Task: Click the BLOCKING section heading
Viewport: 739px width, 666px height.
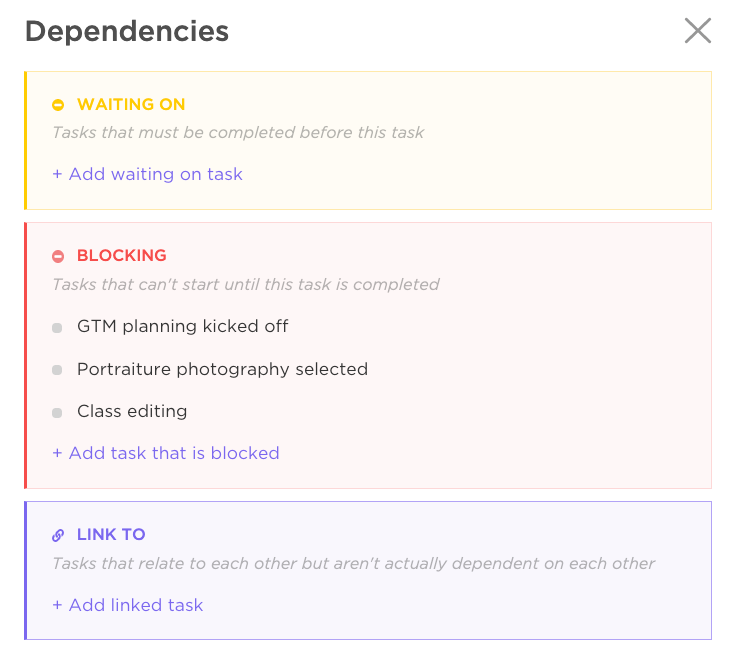Action: 122,255
